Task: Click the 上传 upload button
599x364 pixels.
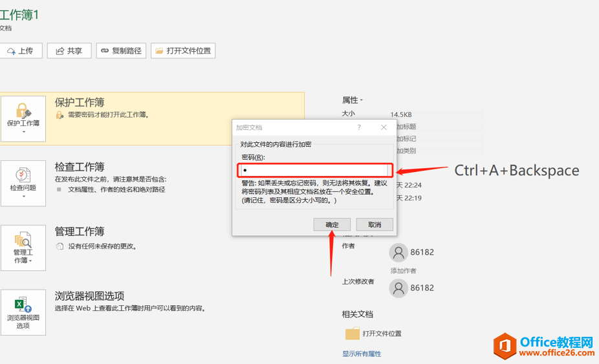Action: [x=21, y=51]
